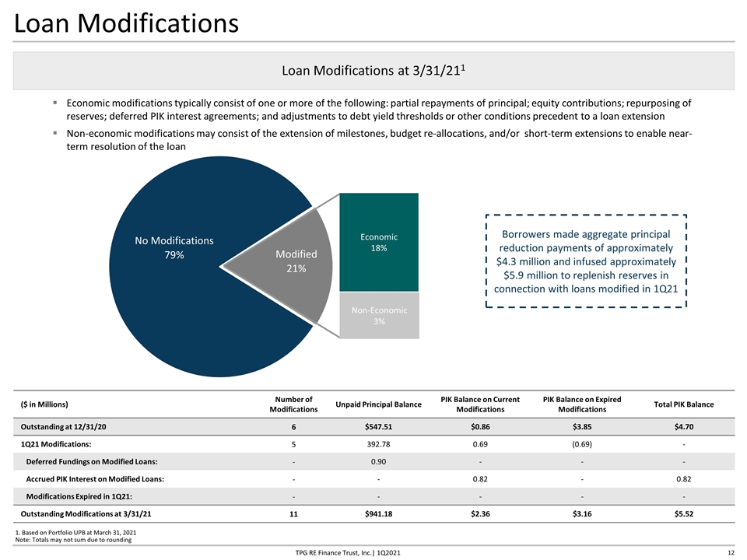Click the "($ in Millions)" table header
The height and width of the screenshot is (560, 747).
[x=44, y=404]
